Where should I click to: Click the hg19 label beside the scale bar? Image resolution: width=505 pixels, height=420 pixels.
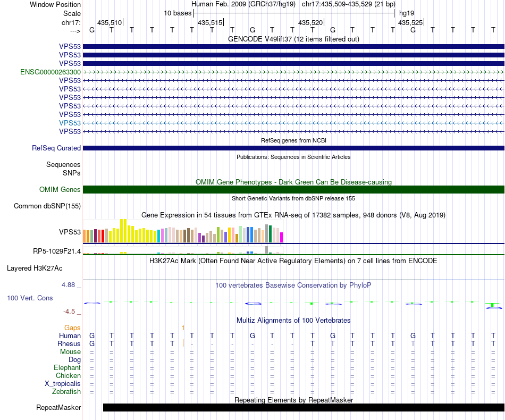(x=407, y=13)
